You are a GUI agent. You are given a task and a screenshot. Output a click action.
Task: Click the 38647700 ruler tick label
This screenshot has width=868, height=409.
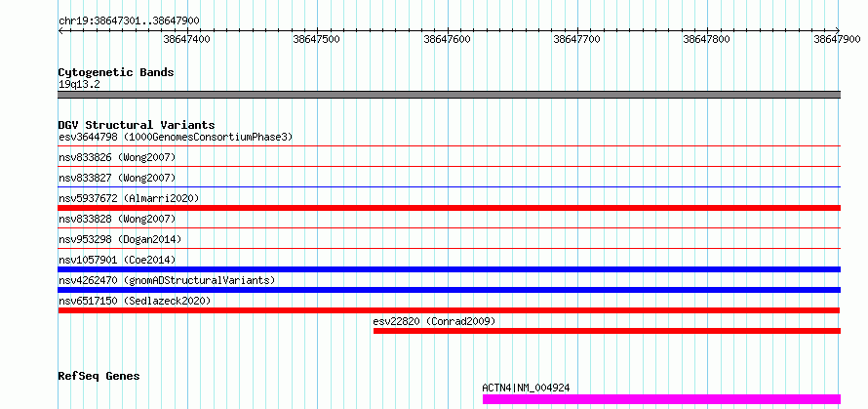(x=576, y=39)
